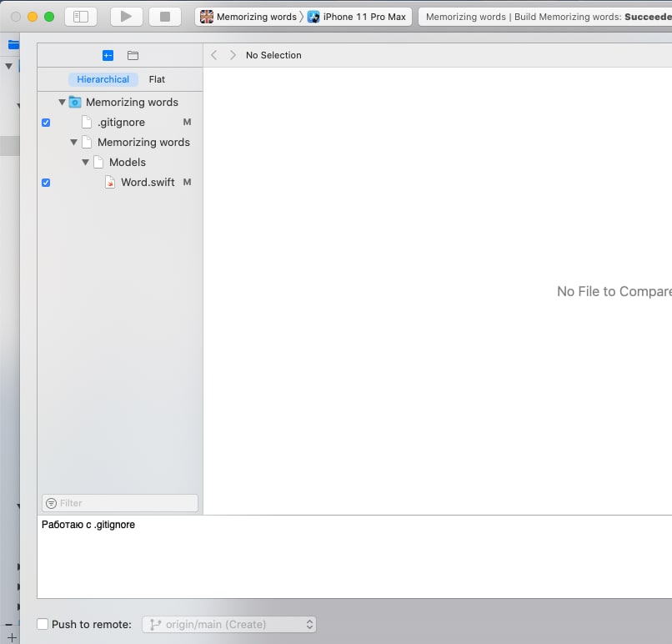Switch to file folder view icon
The height and width of the screenshot is (644, 672).
click(133, 55)
